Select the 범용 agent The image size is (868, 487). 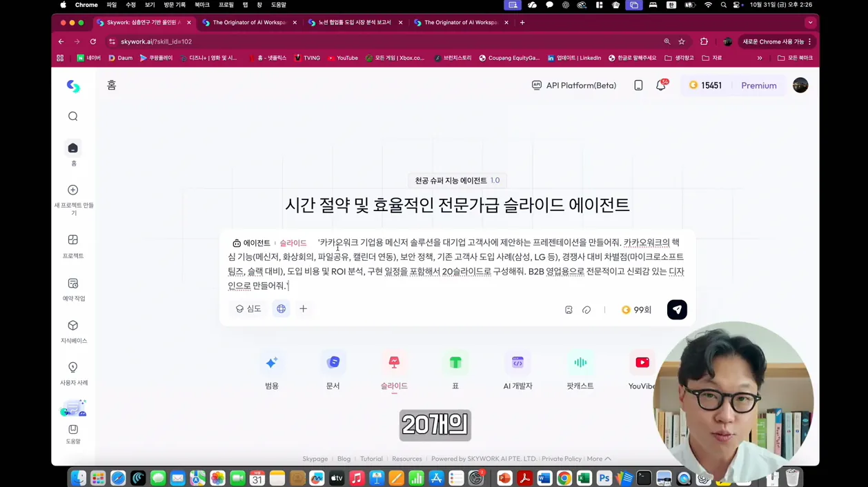(272, 372)
